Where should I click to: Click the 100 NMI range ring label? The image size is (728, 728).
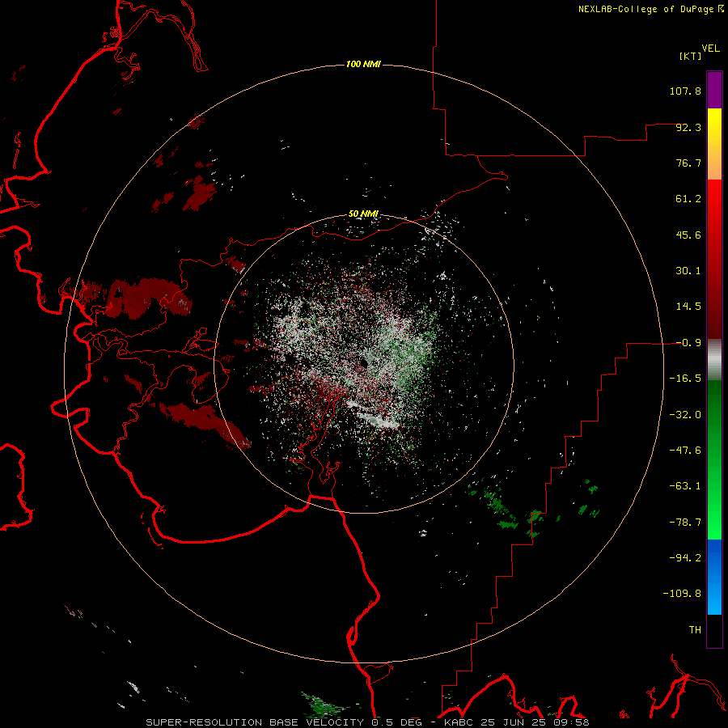(363, 64)
